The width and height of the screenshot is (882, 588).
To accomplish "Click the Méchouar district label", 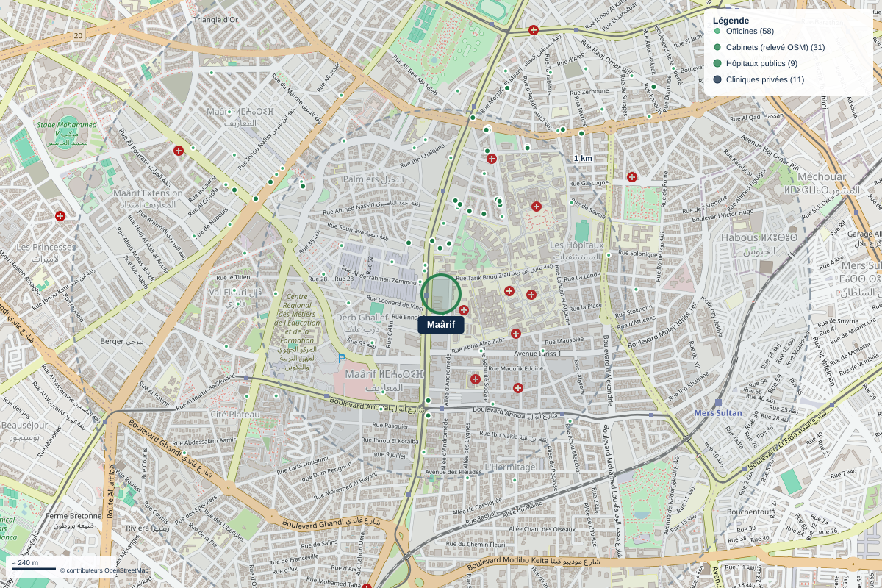I will point(821,183).
